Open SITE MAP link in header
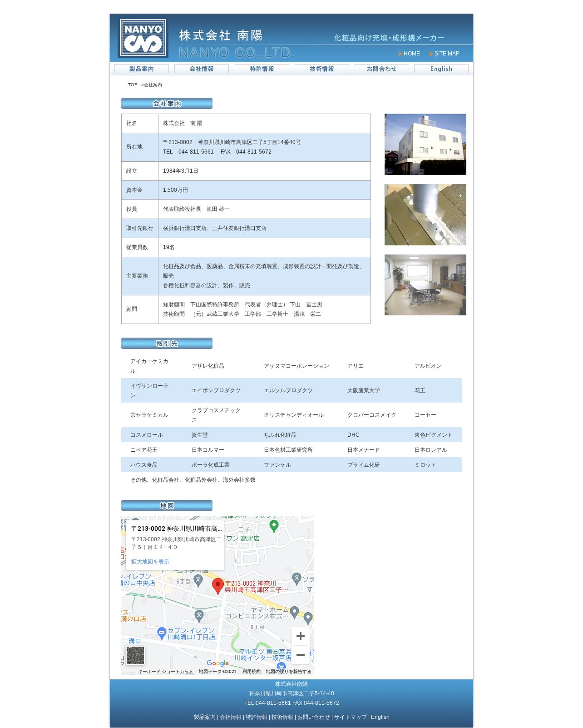The image size is (583, 728). pos(447,54)
